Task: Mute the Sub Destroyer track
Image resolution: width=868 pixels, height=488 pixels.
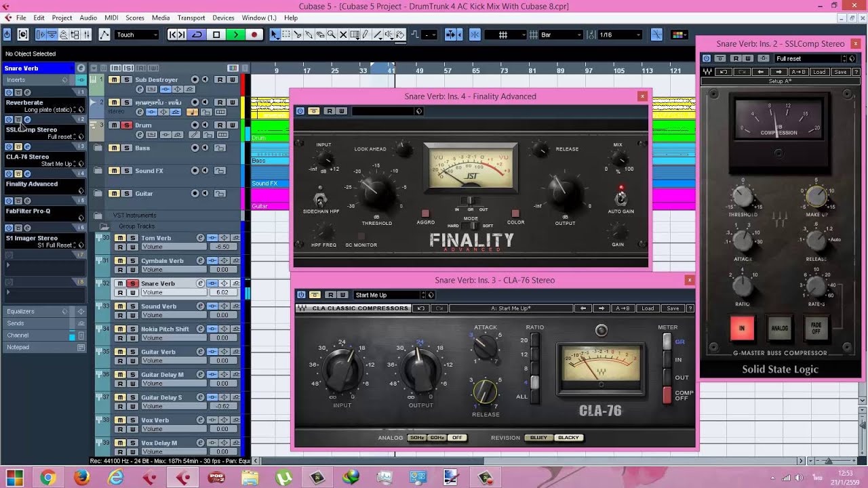Action: [x=115, y=80]
